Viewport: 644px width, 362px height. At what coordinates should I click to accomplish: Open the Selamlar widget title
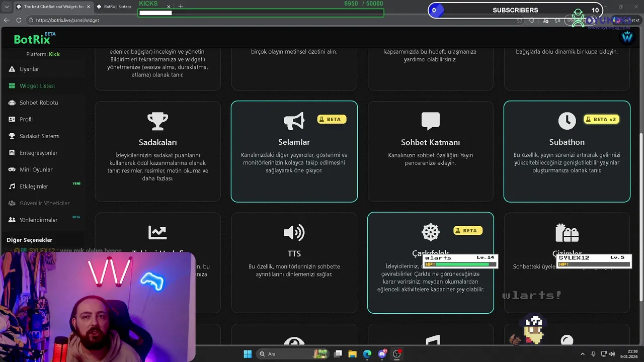[x=294, y=142]
